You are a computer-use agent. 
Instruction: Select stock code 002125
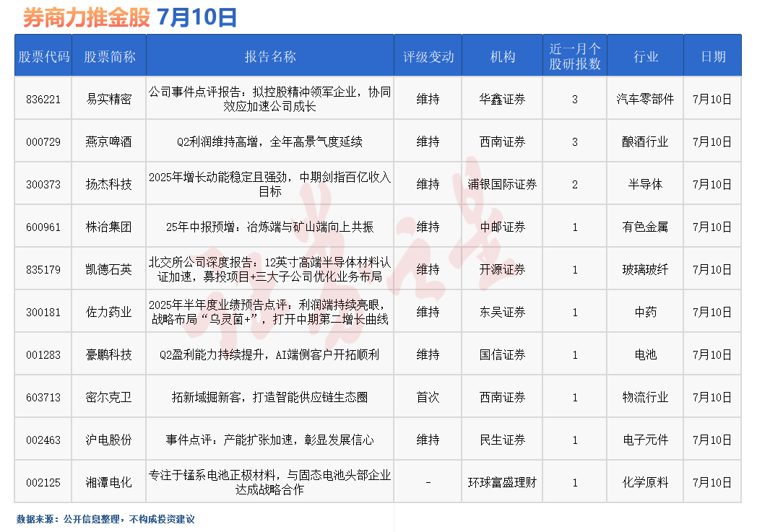pyautogui.click(x=43, y=482)
